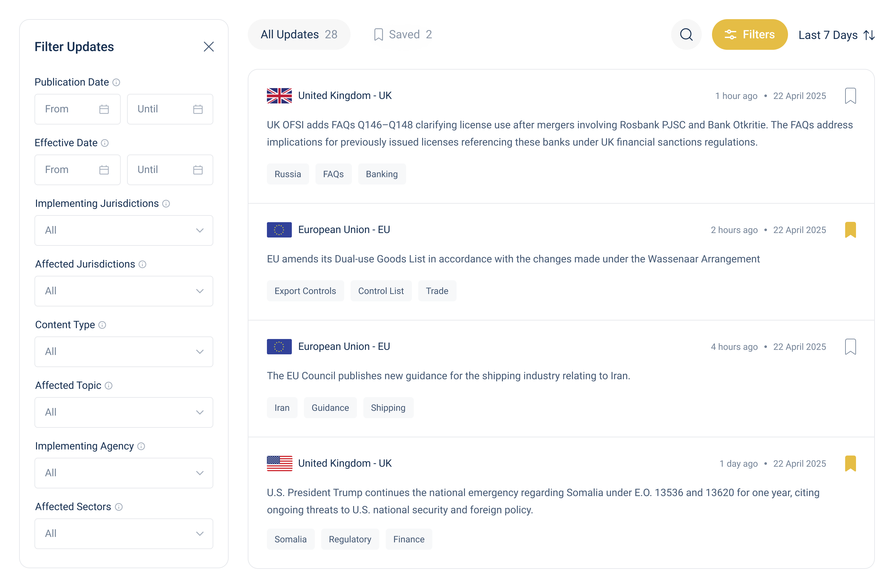The width and height of the screenshot is (894, 588).
Task: Open the search magnifier icon
Action: coord(686,34)
